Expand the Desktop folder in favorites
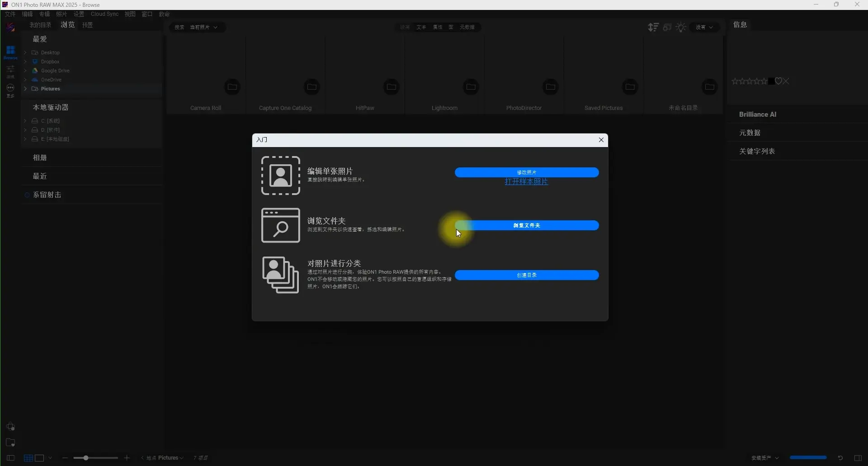868x466 pixels. 25,52
